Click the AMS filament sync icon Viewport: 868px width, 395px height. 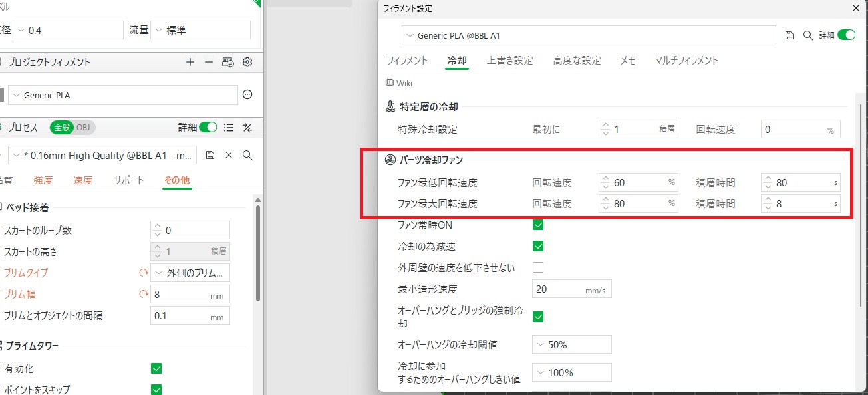coord(228,62)
